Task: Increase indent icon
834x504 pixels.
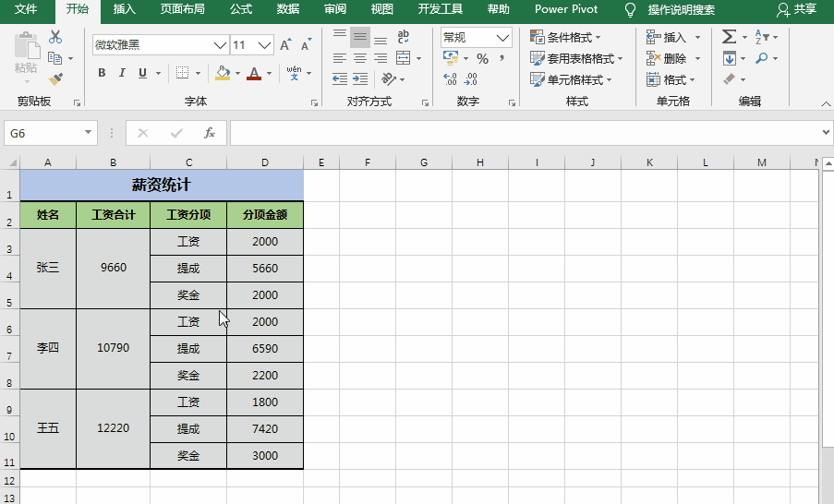Action: [x=360, y=79]
